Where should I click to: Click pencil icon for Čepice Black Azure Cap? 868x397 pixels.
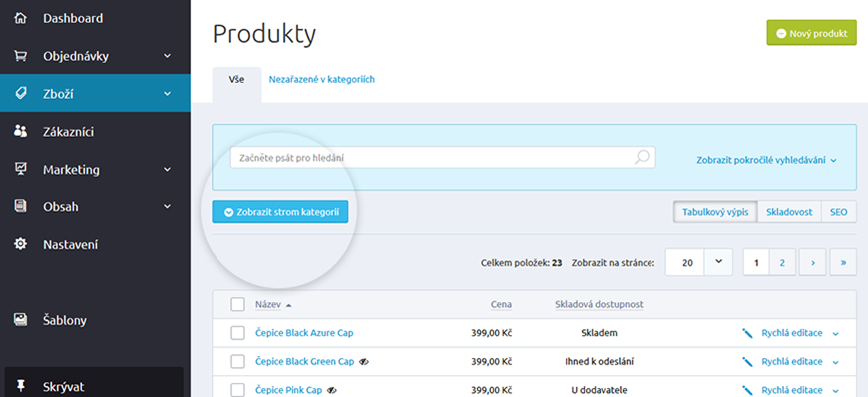click(x=748, y=333)
